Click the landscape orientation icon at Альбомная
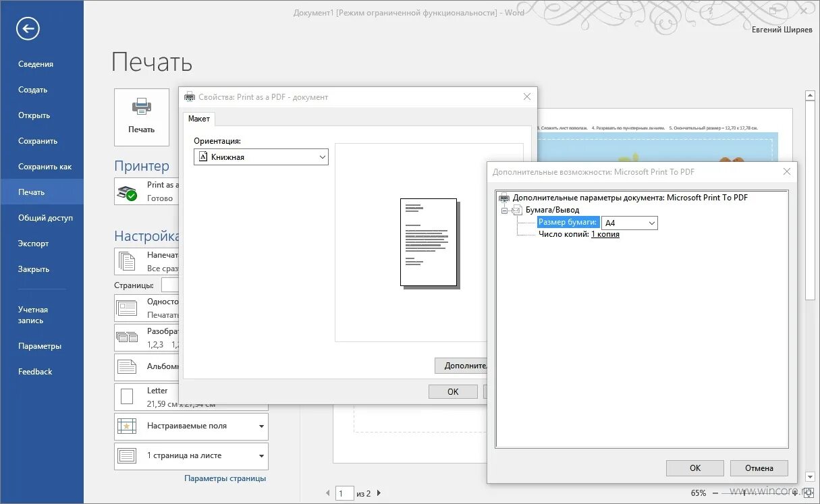The height and width of the screenshot is (504, 820). pyautogui.click(x=127, y=367)
